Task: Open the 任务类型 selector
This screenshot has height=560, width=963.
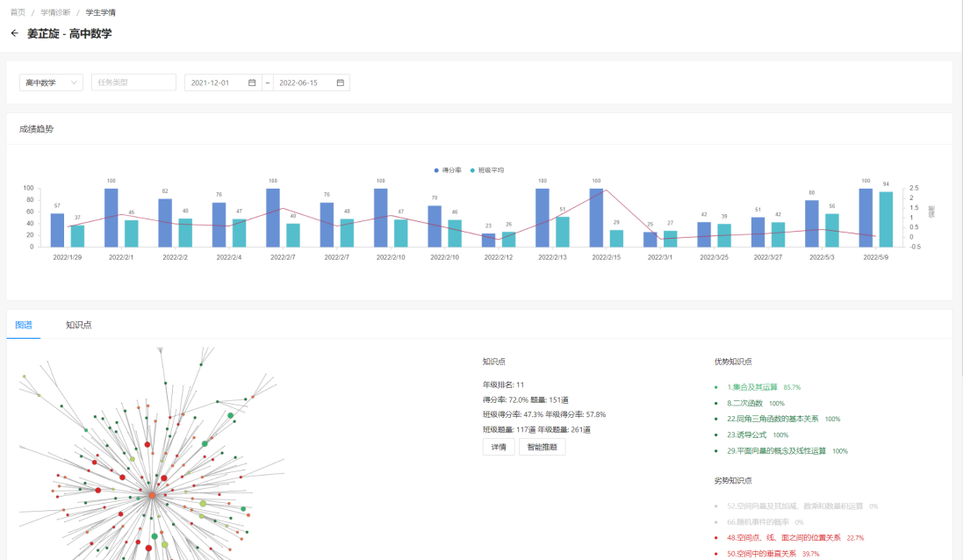Action: coord(134,83)
